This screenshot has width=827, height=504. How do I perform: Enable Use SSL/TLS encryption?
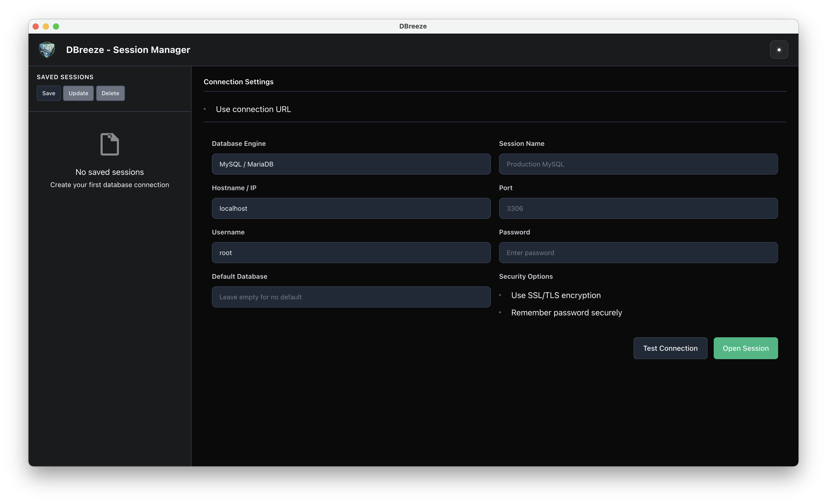point(500,295)
